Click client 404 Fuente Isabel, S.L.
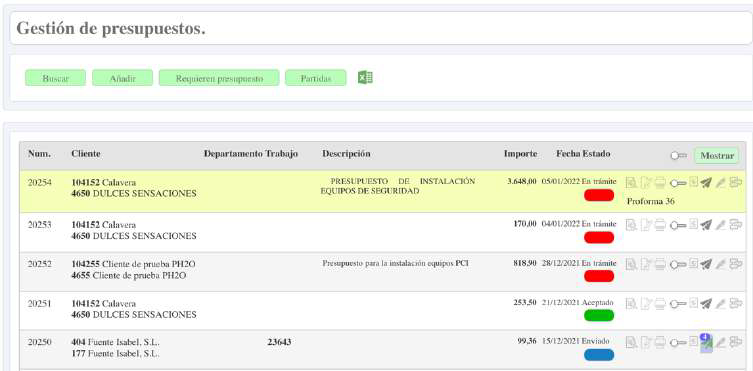This screenshot has width=753, height=371. pos(115,343)
